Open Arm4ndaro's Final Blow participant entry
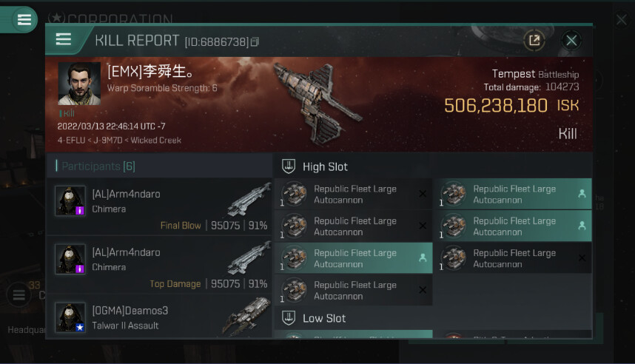 click(x=159, y=207)
